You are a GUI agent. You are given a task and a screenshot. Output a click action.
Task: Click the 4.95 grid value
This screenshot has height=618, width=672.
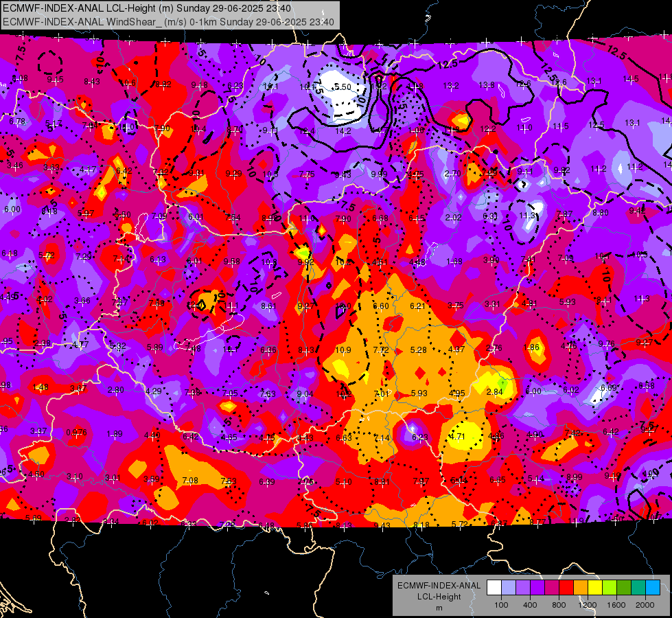coord(457,393)
